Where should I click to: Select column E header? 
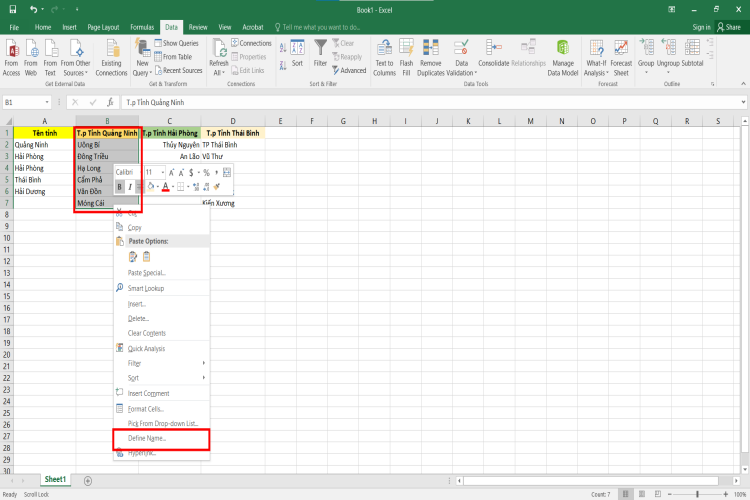tap(280, 121)
